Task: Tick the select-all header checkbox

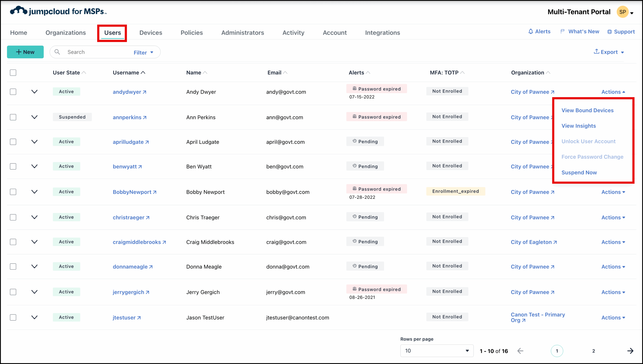Action: [13, 73]
